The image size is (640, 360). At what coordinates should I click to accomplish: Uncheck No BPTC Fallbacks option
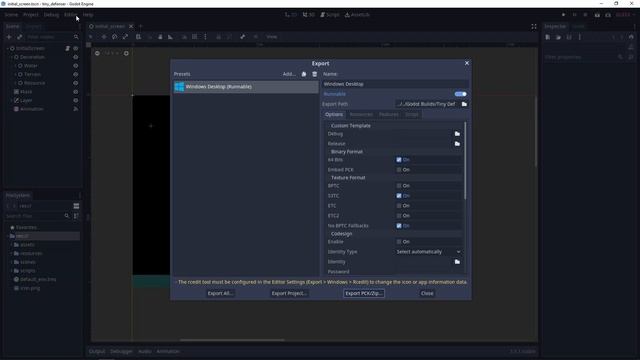point(399,226)
